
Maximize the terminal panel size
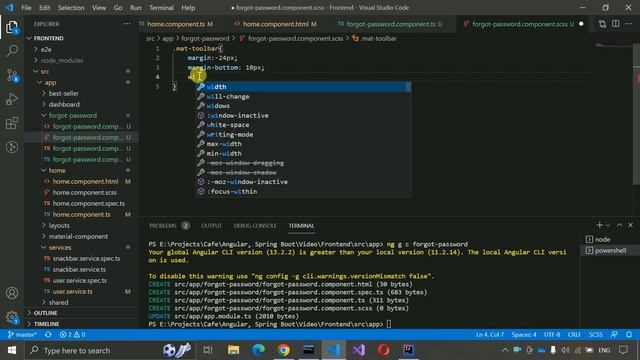[x=619, y=225]
